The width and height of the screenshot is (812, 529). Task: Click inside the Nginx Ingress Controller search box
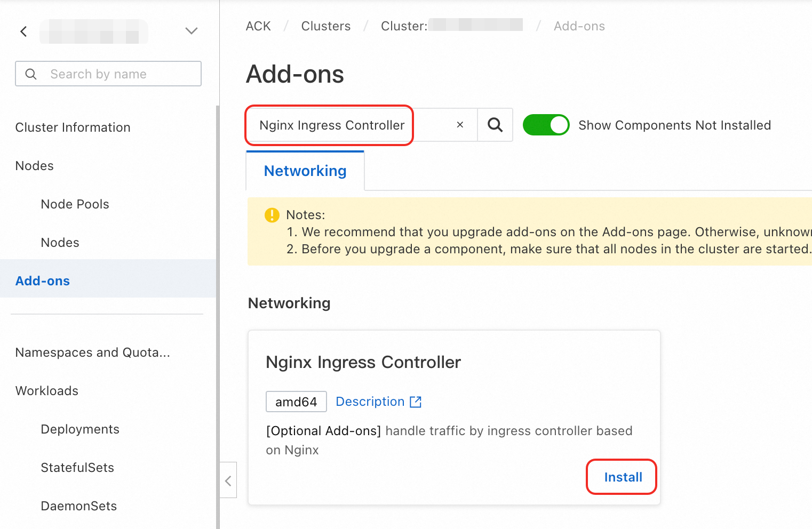coord(332,125)
